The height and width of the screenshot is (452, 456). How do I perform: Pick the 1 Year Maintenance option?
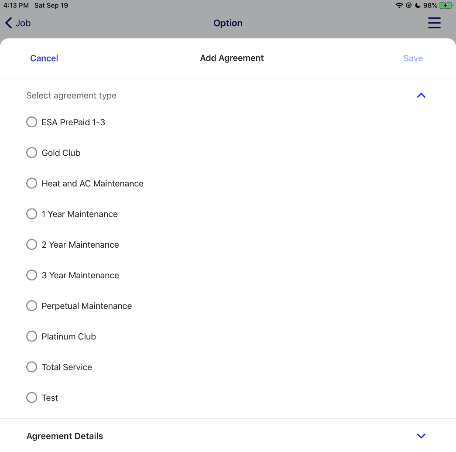point(32,214)
